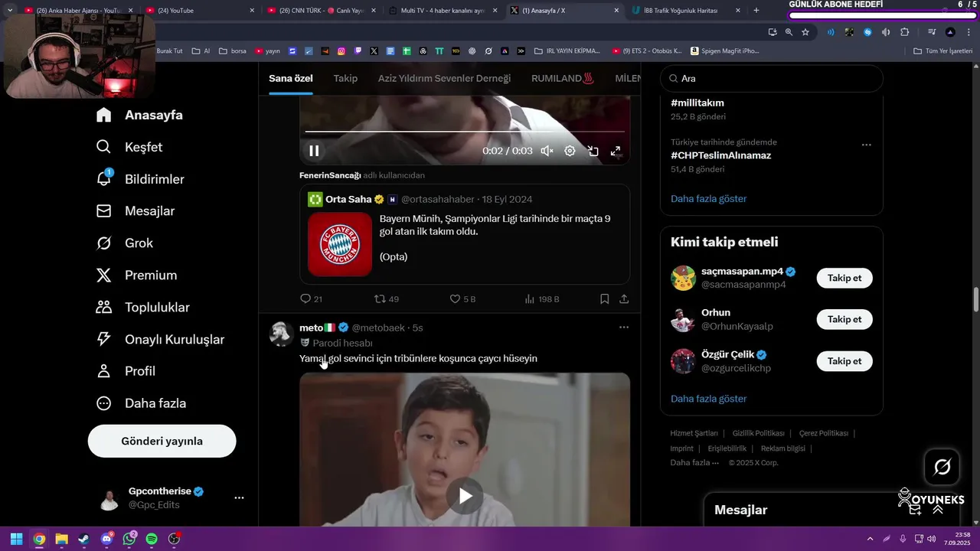Open Chrome extensions puzzle icon
Screen dimensions: 980x551
pyautogui.click(x=904, y=32)
